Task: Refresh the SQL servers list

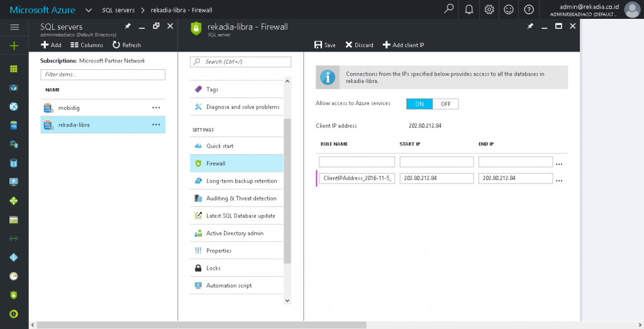Action: coord(126,45)
